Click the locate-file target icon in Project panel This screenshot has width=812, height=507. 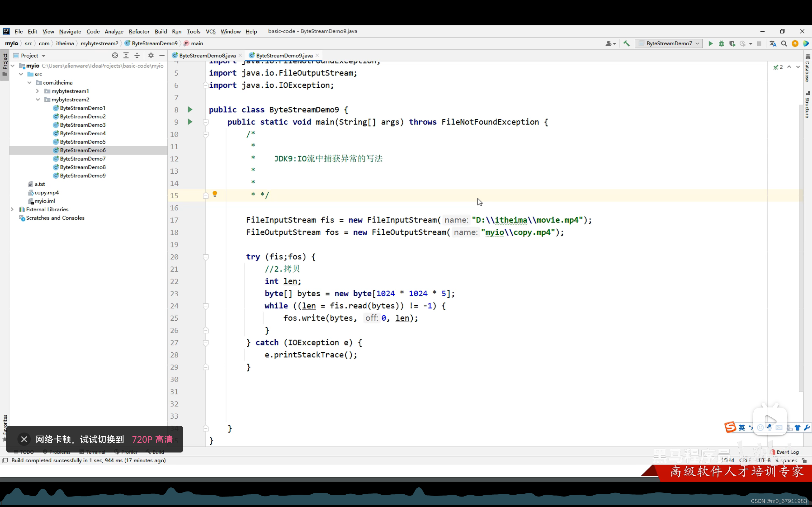[x=115, y=56]
